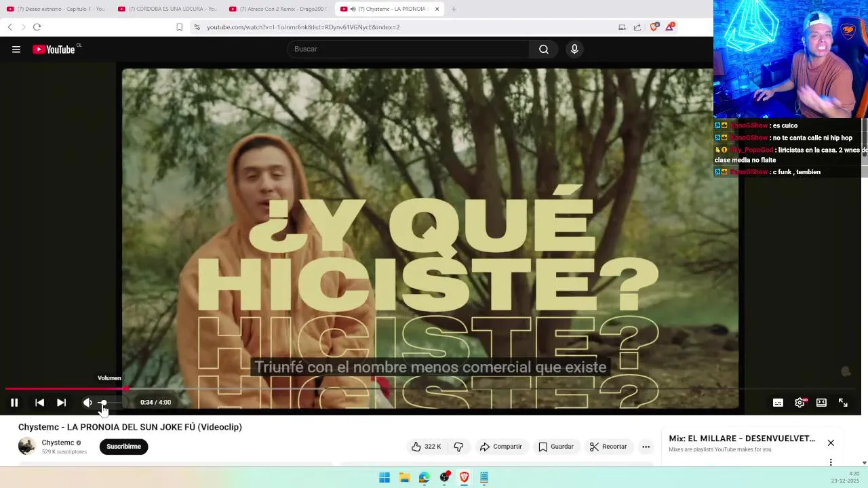Pause the video playback
The image size is (868, 488).
(14, 403)
